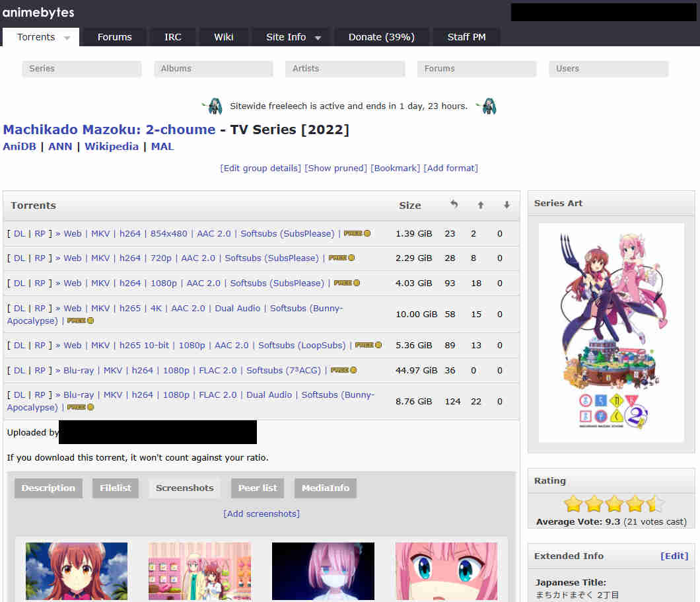Click Machikado Mazoku: 2-choume title link

tap(110, 130)
